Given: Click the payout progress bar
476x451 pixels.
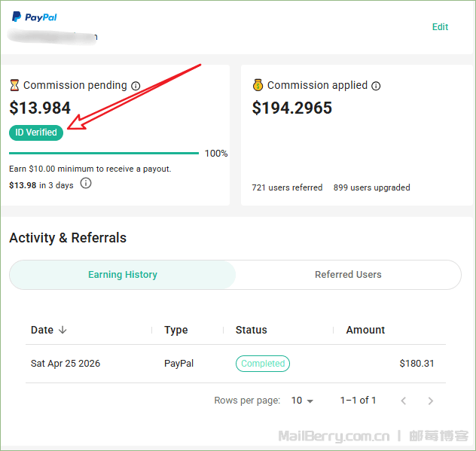Looking at the screenshot, I should point(104,153).
